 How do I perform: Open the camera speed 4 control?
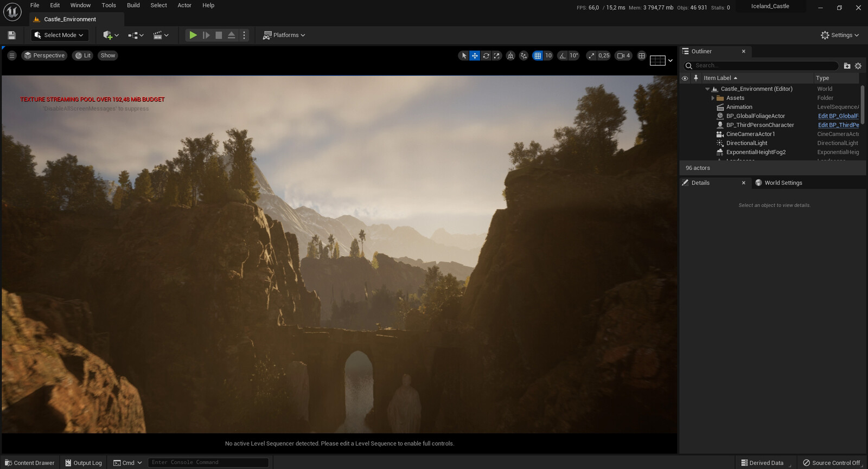[624, 55]
